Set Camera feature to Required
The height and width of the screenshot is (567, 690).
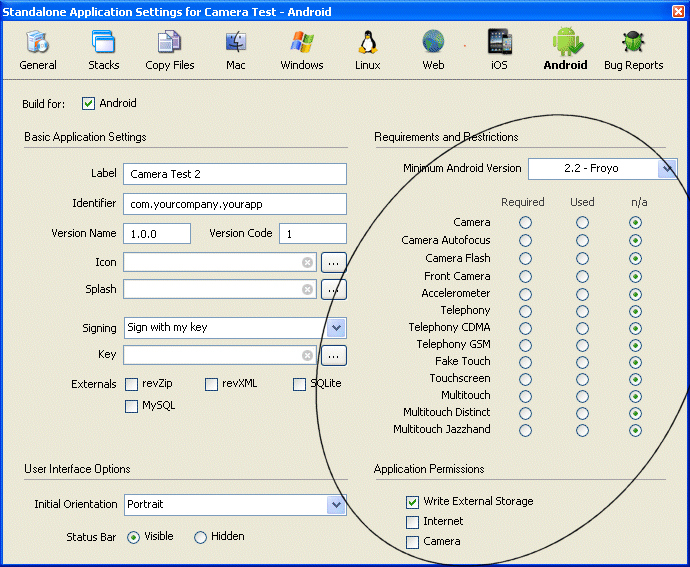[525, 222]
